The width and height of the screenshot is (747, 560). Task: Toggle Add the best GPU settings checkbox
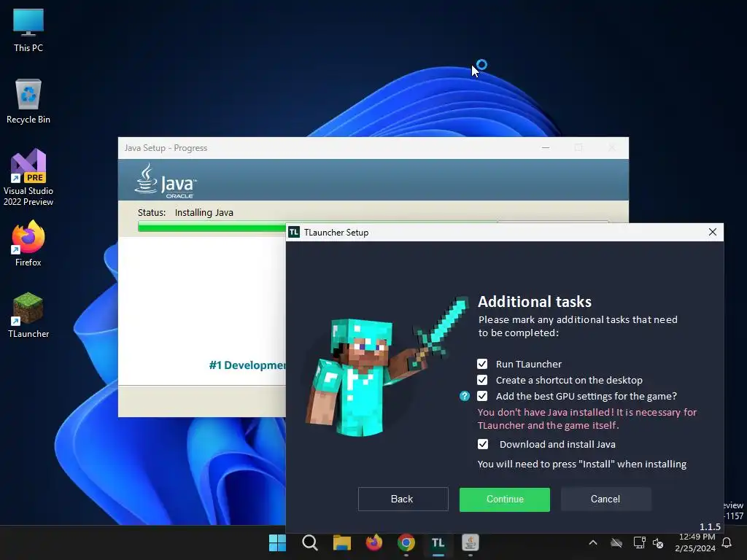point(482,396)
